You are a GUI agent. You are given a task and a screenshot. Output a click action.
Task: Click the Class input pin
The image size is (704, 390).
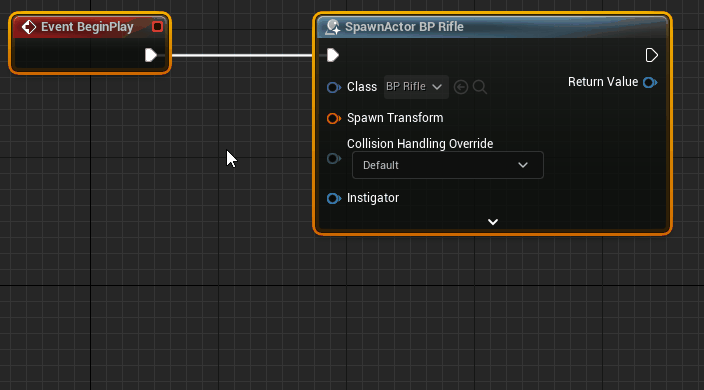tap(334, 87)
